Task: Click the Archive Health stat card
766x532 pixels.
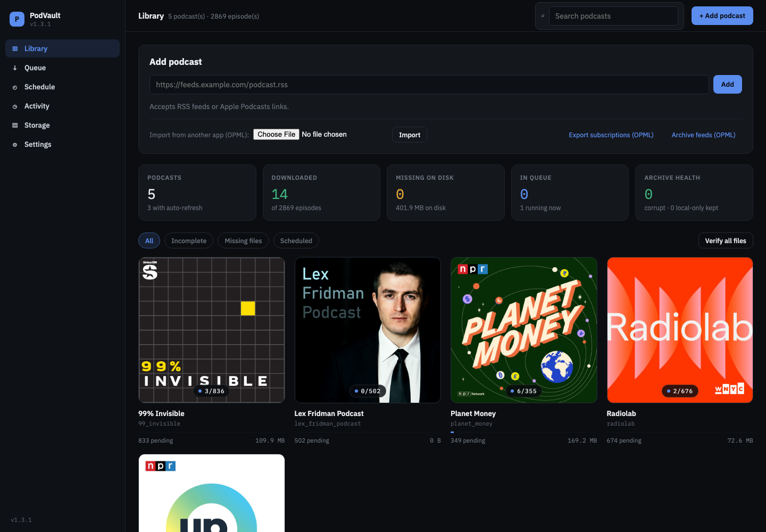Action: pyautogui.click(x=694, y=193)
